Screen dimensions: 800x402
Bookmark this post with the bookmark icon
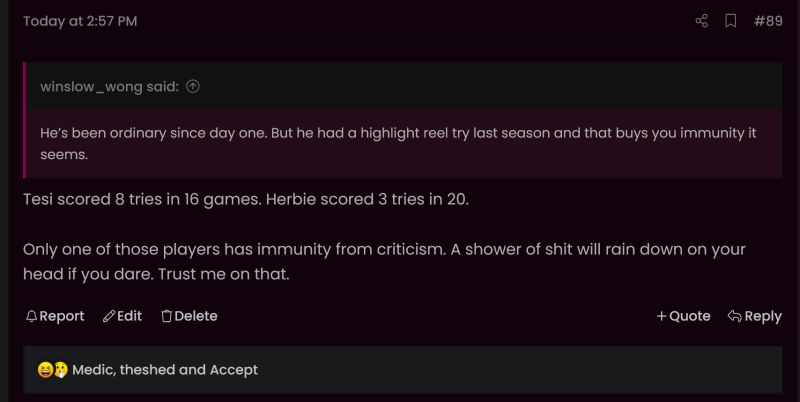[x=731, y=21]
